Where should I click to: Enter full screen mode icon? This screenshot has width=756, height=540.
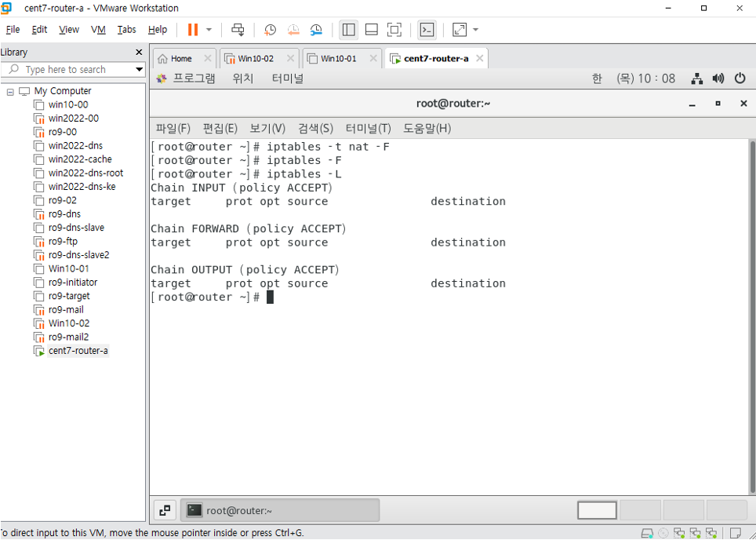pyautogui.click(x=394, y=30)
